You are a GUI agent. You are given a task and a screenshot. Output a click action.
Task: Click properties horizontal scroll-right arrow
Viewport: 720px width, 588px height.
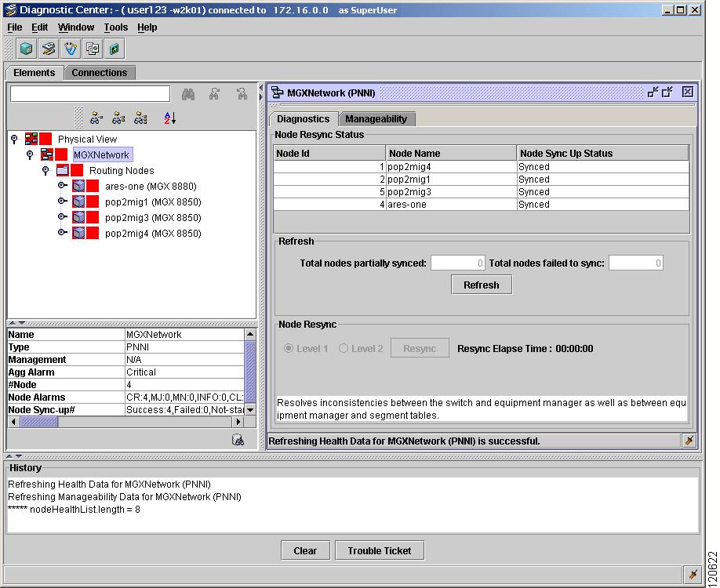point(238,421)
